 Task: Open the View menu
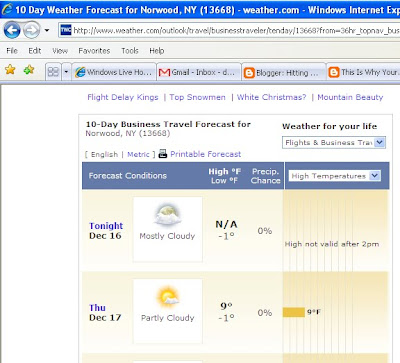[x=60, y=51]
